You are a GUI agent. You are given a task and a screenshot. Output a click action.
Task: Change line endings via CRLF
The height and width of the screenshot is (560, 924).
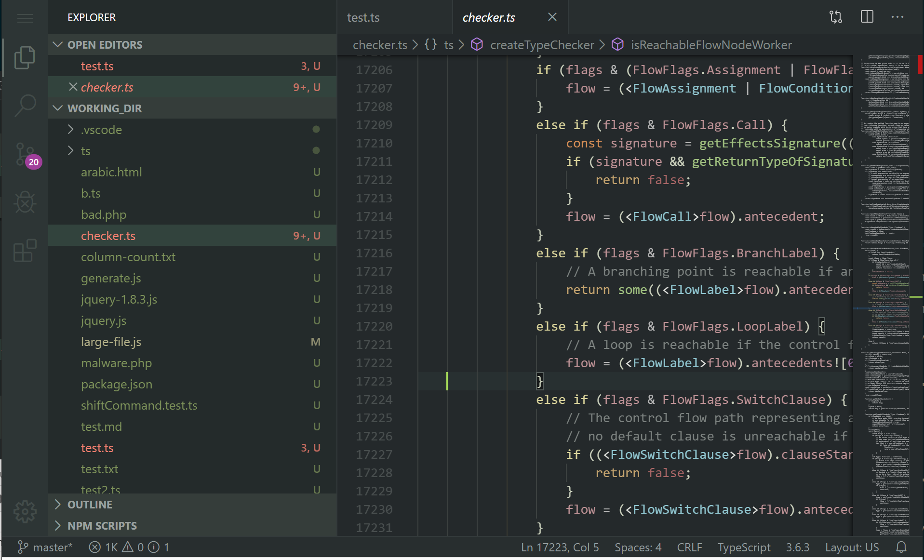click(x=689, y=547)
